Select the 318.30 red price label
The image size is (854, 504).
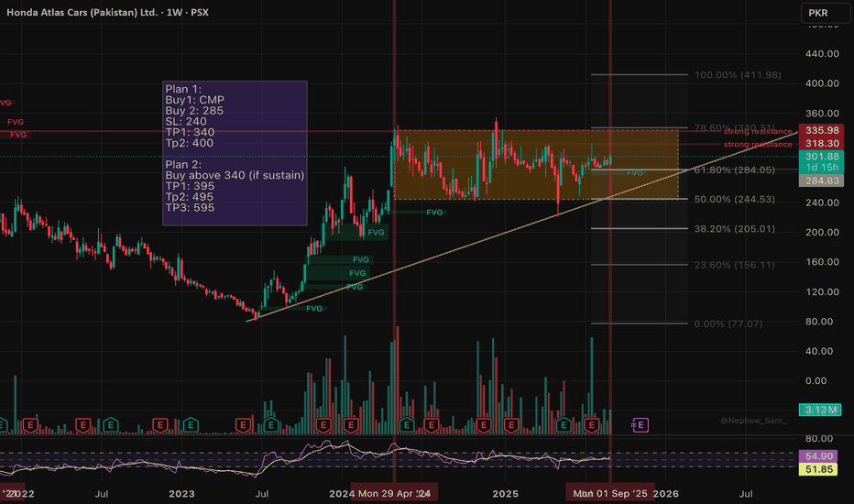click(x=822, y=143)
